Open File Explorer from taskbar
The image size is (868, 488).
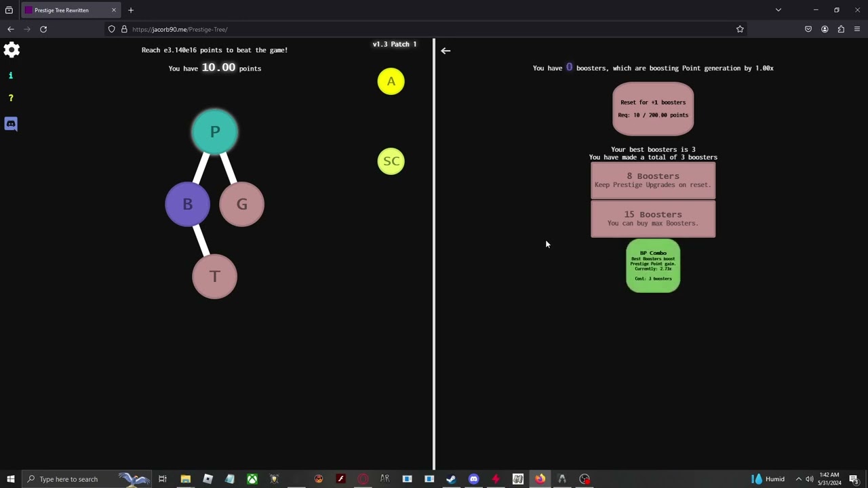(x=185, y=479)
